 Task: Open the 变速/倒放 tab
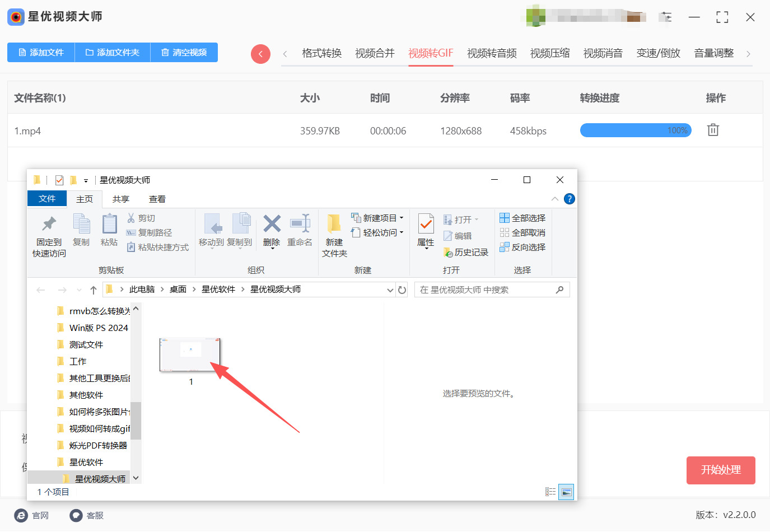click(659, 53)
